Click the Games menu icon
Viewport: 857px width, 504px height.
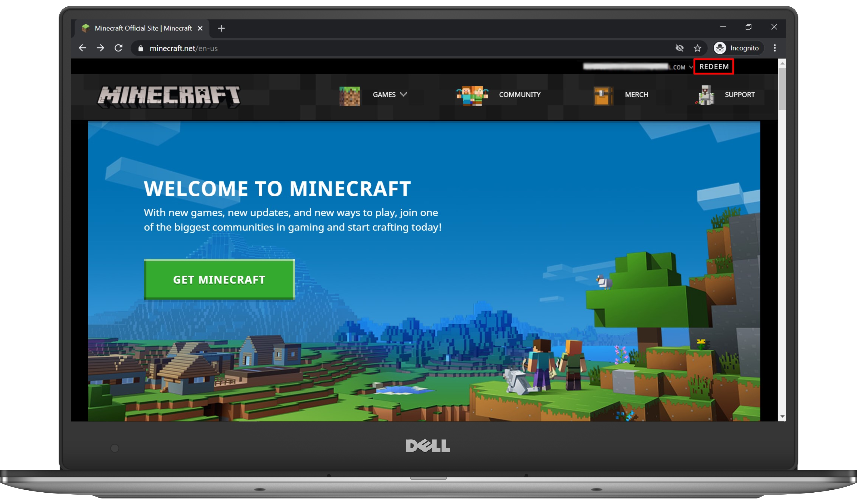click(350, 94)
